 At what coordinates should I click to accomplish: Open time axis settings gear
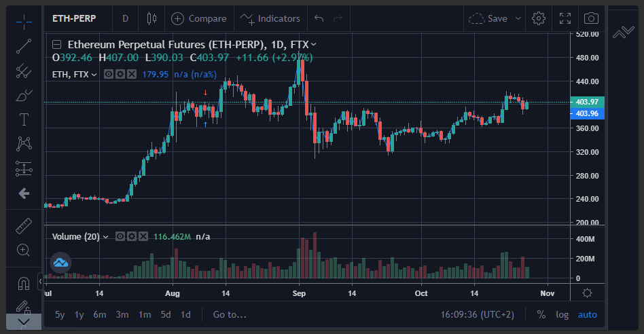pos(588,293)
